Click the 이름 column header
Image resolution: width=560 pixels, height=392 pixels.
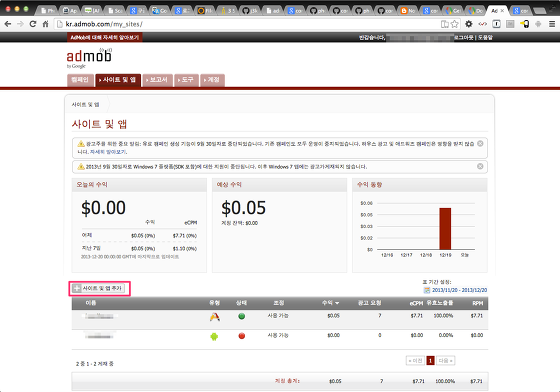91,303
